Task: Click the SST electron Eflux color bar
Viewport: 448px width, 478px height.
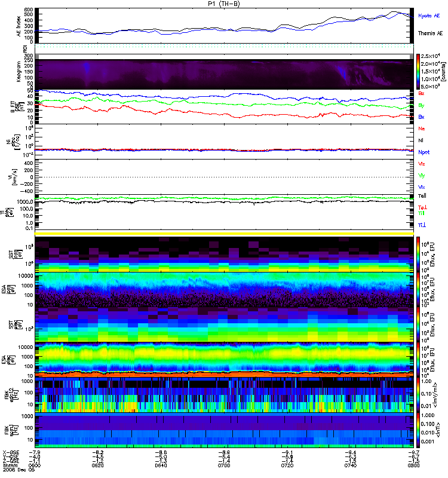Action: 418,324
